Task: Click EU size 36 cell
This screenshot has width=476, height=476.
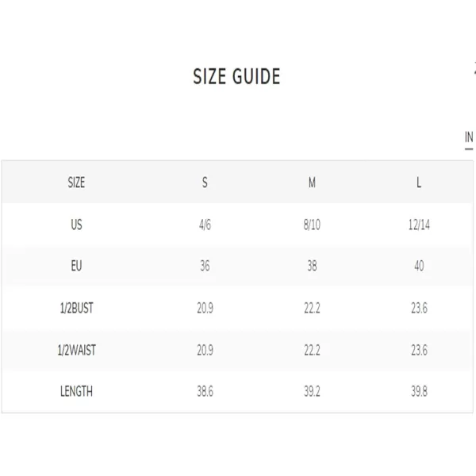Action: [205, 266]
